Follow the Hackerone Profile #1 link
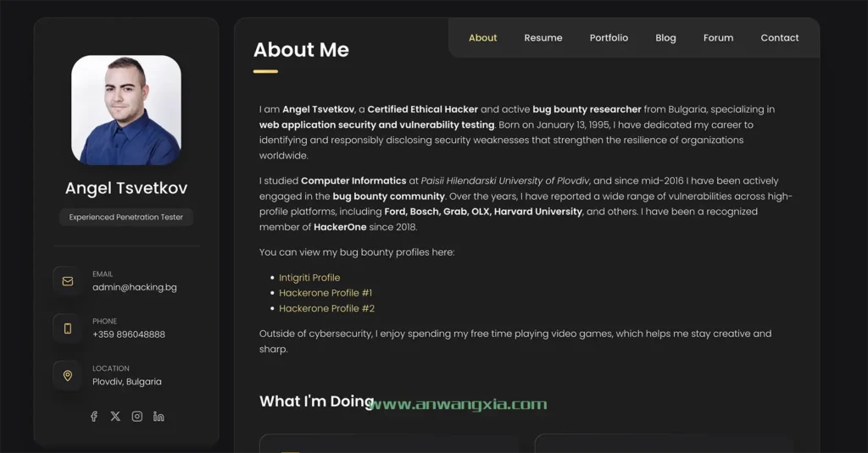The image size is (868, 453). click(325, 293)
